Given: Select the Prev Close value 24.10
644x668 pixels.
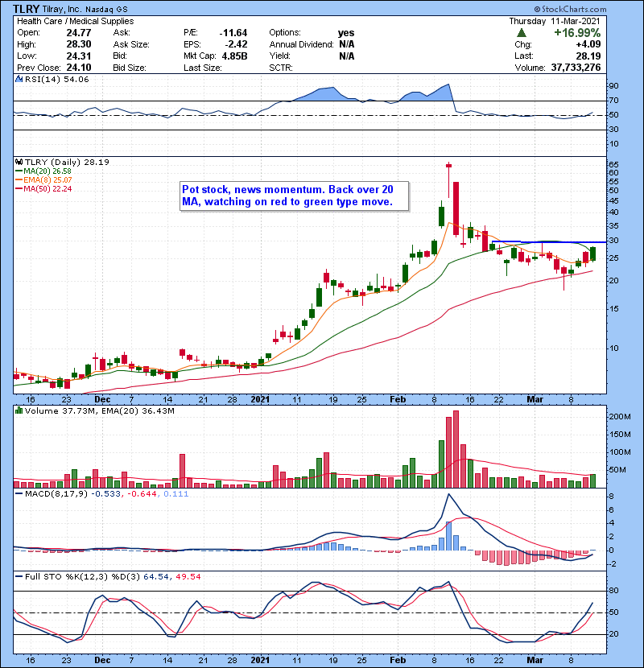Looking at the screenshot, I should 79,68.
